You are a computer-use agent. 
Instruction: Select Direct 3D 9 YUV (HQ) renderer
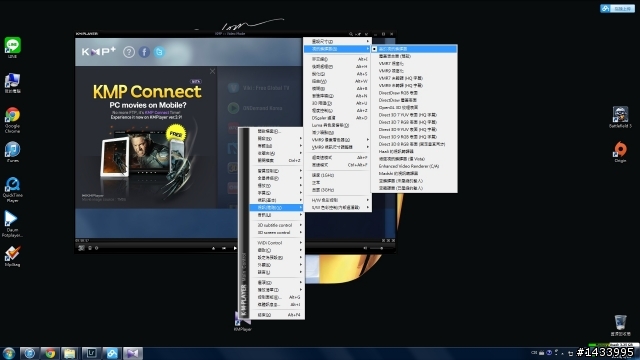click(x=414, y=129)
